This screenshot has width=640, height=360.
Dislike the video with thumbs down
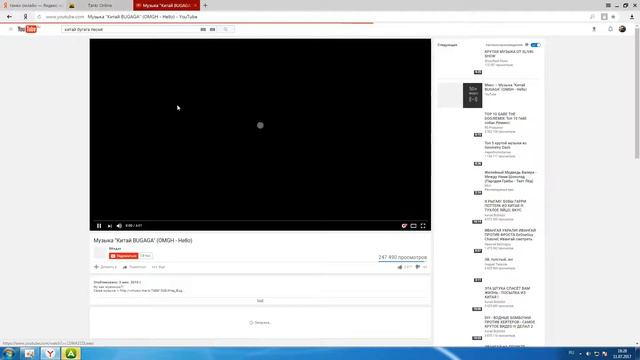pos(418,267)
